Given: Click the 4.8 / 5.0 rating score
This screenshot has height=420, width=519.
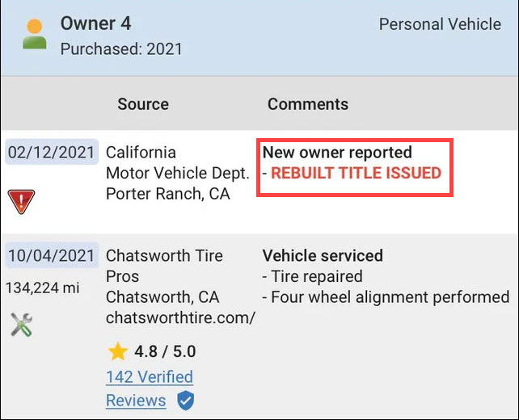Looking at the screenshot, I should click(x=165, y=351).
